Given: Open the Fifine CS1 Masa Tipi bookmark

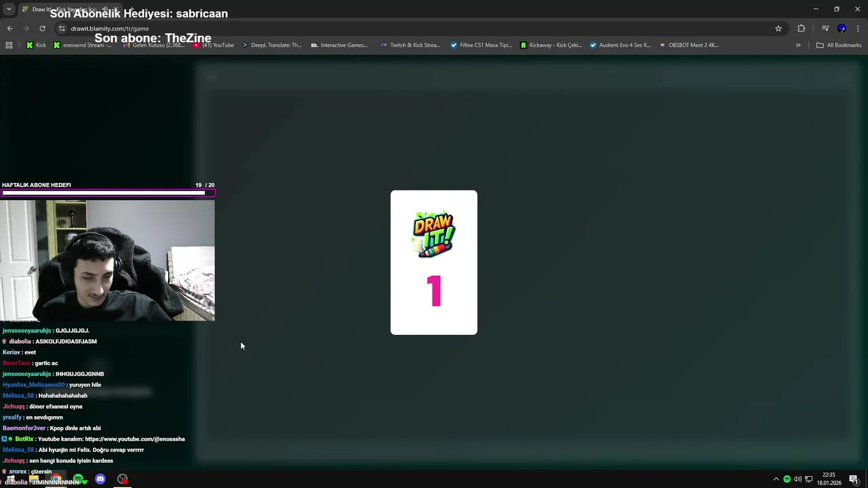Looking at the screenshot, I should click(x=481, y=45).
